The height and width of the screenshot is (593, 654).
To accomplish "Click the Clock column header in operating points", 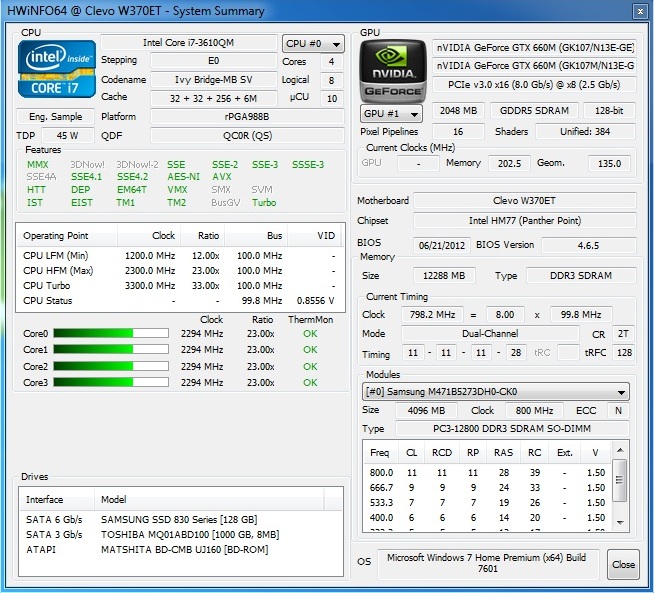I will pos(149,236).
